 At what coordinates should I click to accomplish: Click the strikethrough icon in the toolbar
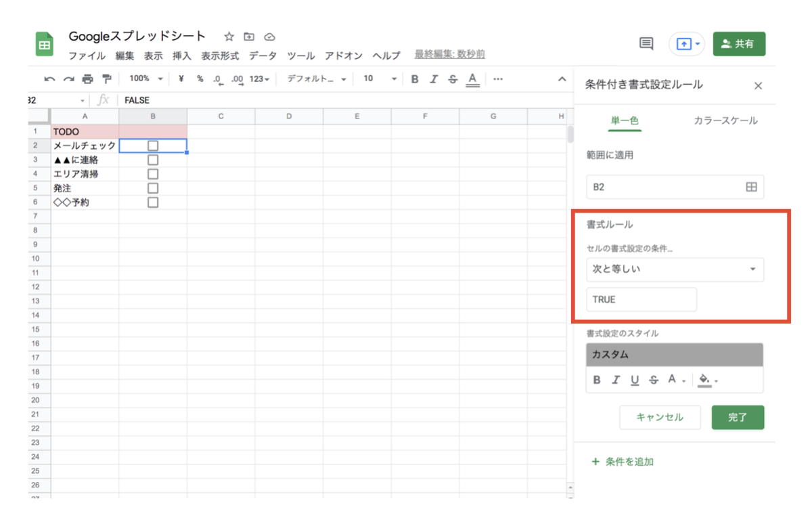(452, 79)
